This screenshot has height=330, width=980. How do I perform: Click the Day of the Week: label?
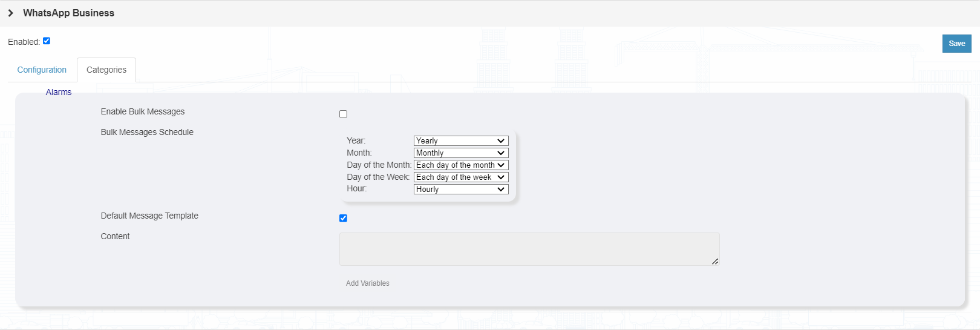378,177
